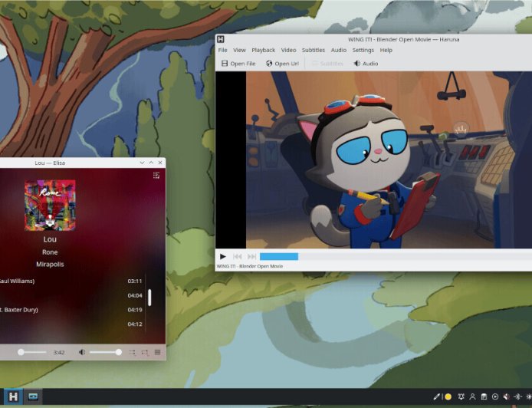This screenshot has width=532, height=408.
Task: Click the Elisa playlist scrollbar handle
Action: click(149, 298)
